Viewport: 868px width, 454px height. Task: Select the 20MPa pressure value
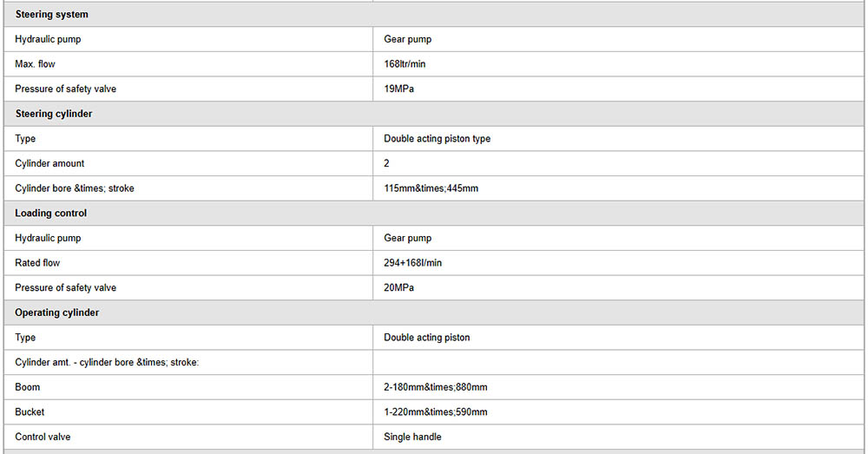click(x=398, y=287)
